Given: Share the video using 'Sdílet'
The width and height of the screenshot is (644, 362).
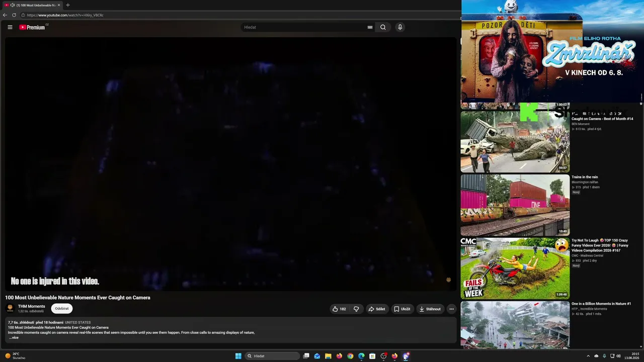Looking at the screenshot, I should click(x=376, y=309).
